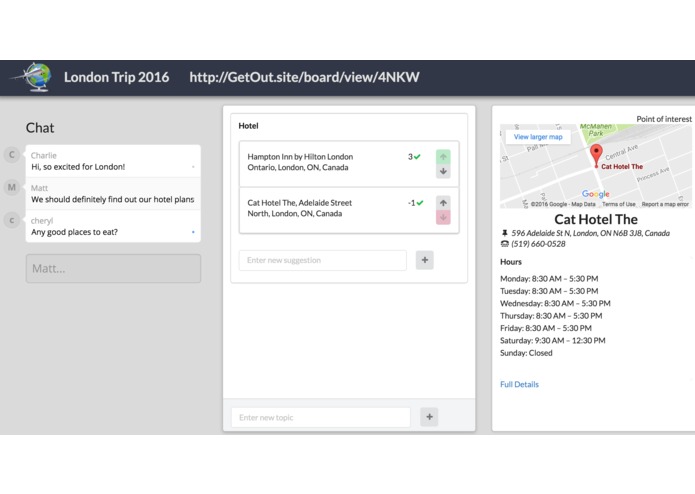Click the pin icon beside address
The width and height of the screenshot is (695, 494).
(x=504, y=233)
